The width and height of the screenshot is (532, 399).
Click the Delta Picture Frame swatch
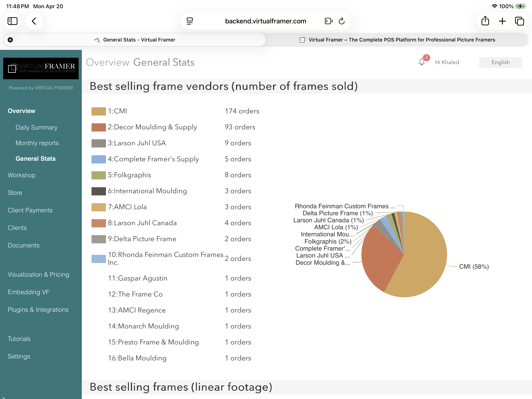99,239
